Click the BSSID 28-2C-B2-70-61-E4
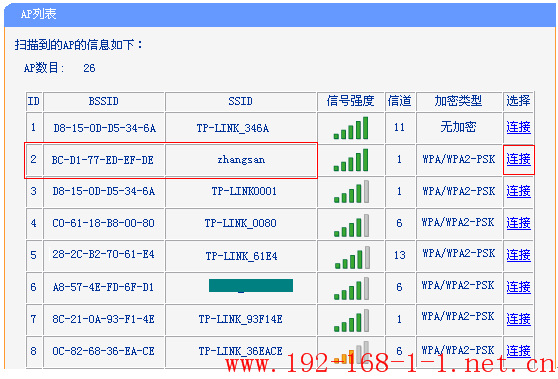The image size is (558, 379). 103,254
